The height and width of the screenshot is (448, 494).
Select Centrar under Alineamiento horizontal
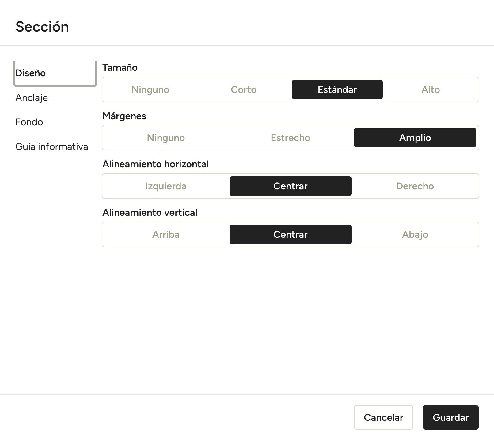[x=291, y=186]
